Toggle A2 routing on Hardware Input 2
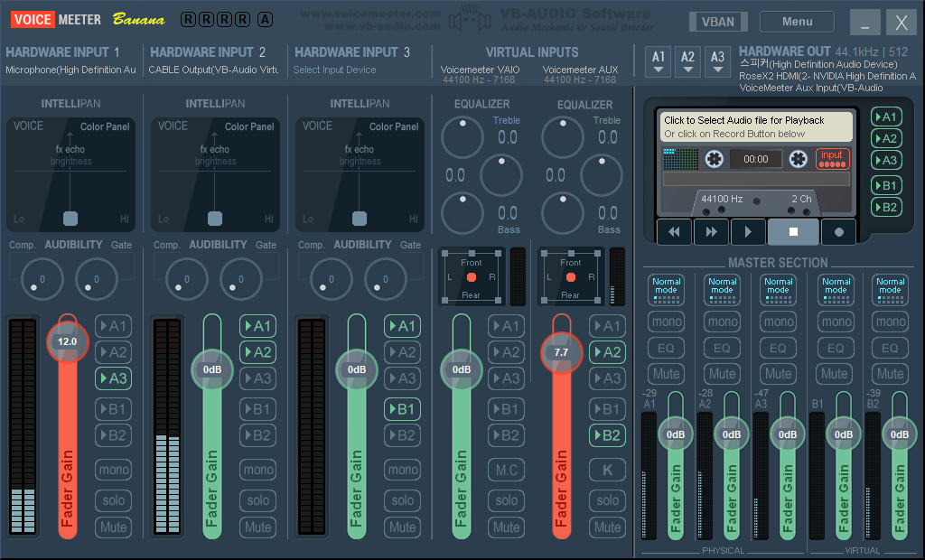The height and width of the screenshot is (560, 925). [x=257, y=352]
